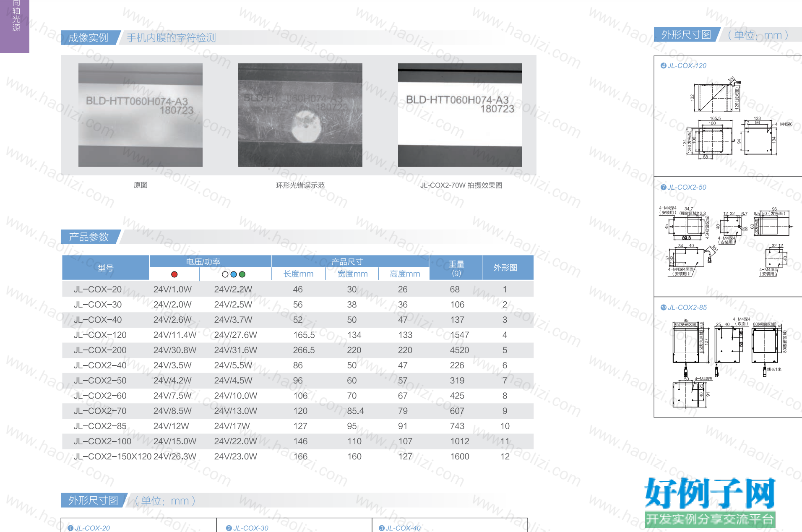Click the 开发实例分享交流平台 green banner
Viewport: 802px width, 532px height.
point(710,519)
